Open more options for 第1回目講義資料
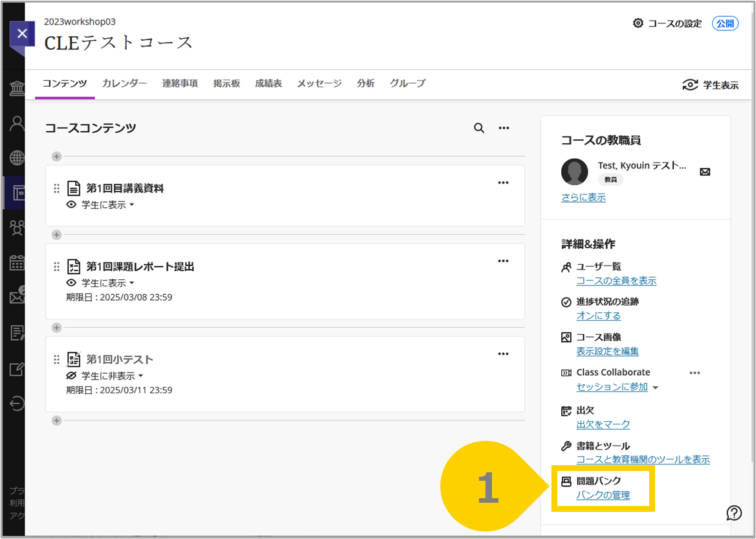756x539 pixels. (504, 183)
